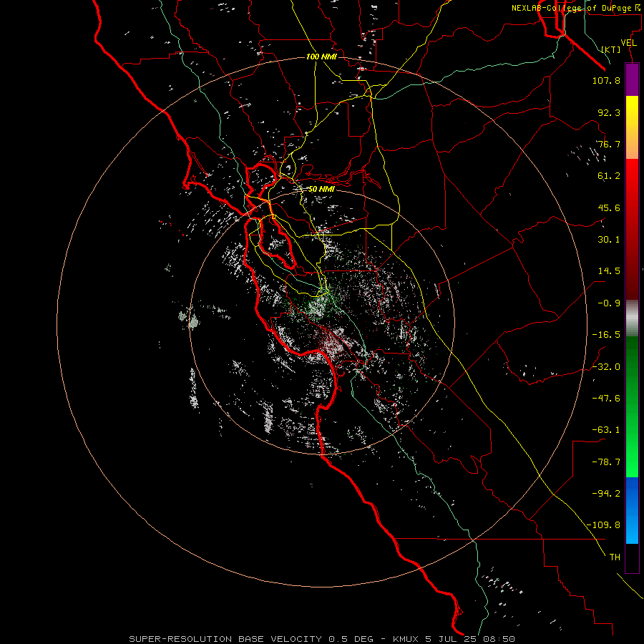Click the 45.6 legend value
Viewport: 644px width, 644px height.
609,208
